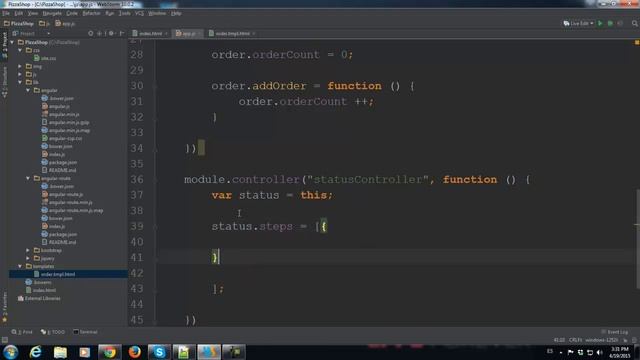The image size is (640, 360).
Task: Close the order.tmpl.html editor tab
Action: 254,33
